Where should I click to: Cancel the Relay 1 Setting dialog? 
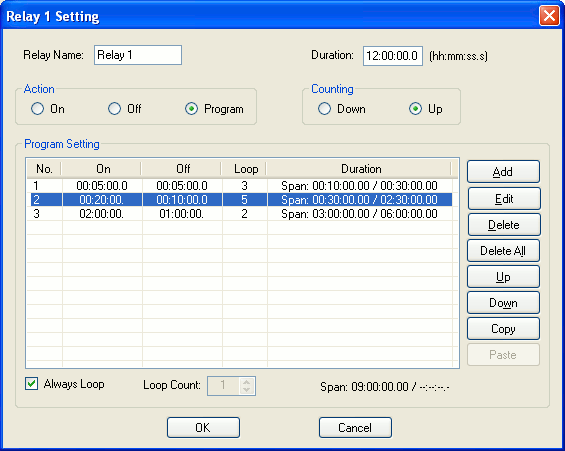pos(355,428)
